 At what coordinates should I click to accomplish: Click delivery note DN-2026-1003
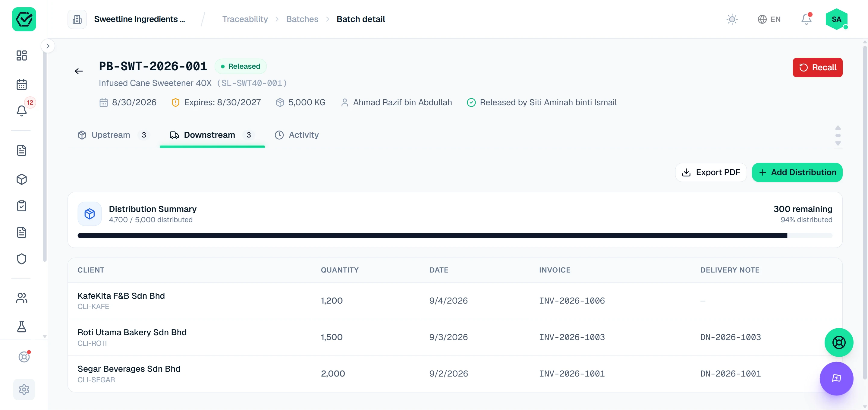pos(731,337)
